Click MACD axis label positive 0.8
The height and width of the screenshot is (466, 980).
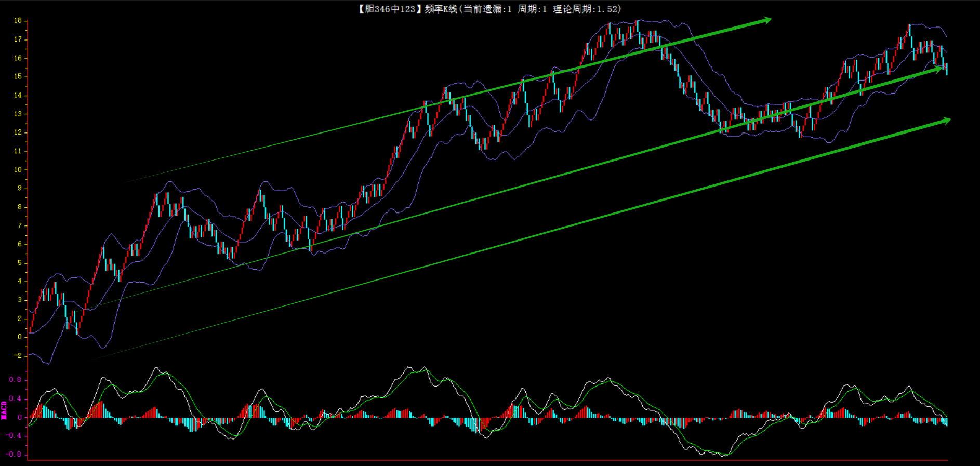pyautogui.click(x=16, y=380)
